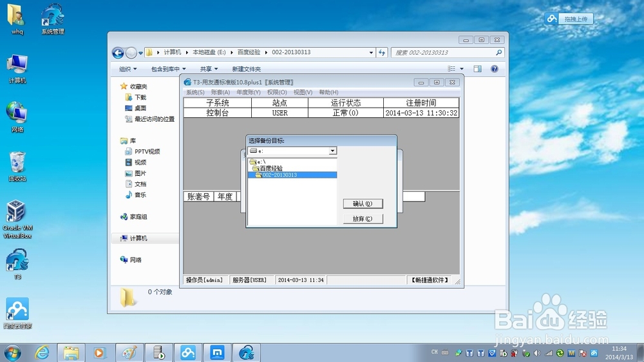Select the 002-20130313 folder in dialog
Viewport: 644px width, 362px height.
292,175
